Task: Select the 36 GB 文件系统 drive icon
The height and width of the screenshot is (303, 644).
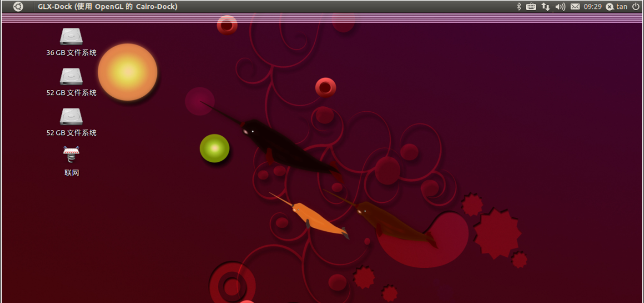Action: click(x=72, y=36)
